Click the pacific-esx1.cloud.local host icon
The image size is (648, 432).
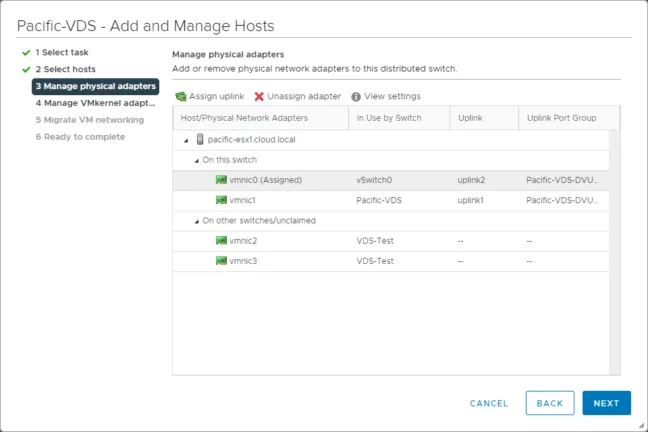(x=200, y=139)
